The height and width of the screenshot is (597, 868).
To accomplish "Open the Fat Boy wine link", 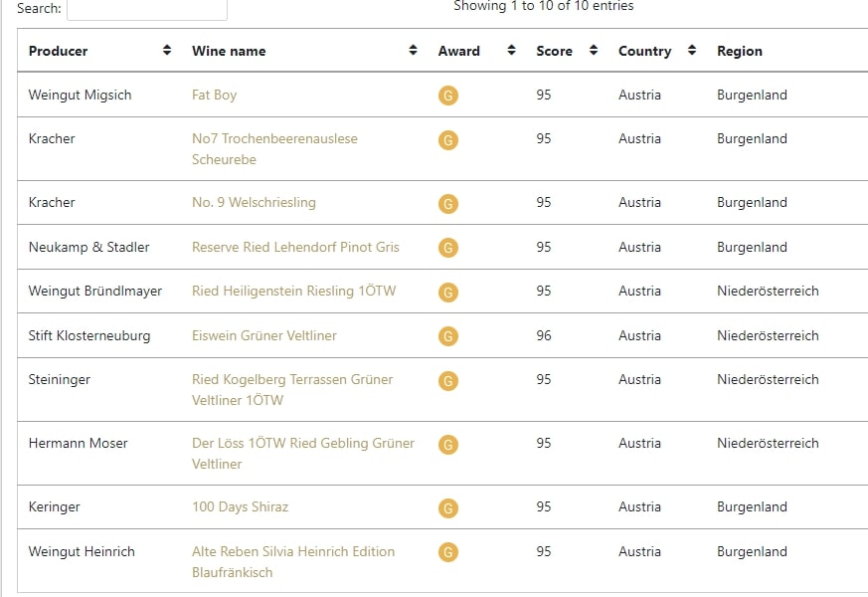I will tap(214, 96).
